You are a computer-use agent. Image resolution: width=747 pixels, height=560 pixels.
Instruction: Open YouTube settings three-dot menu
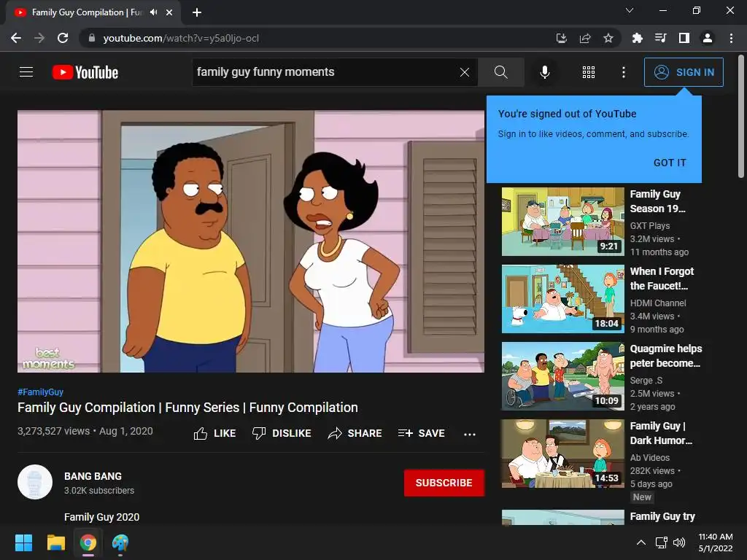coord(624,72)
